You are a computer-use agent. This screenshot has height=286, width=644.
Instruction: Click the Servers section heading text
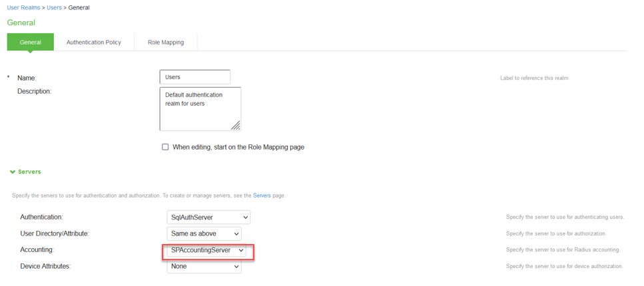click(29, 172)
